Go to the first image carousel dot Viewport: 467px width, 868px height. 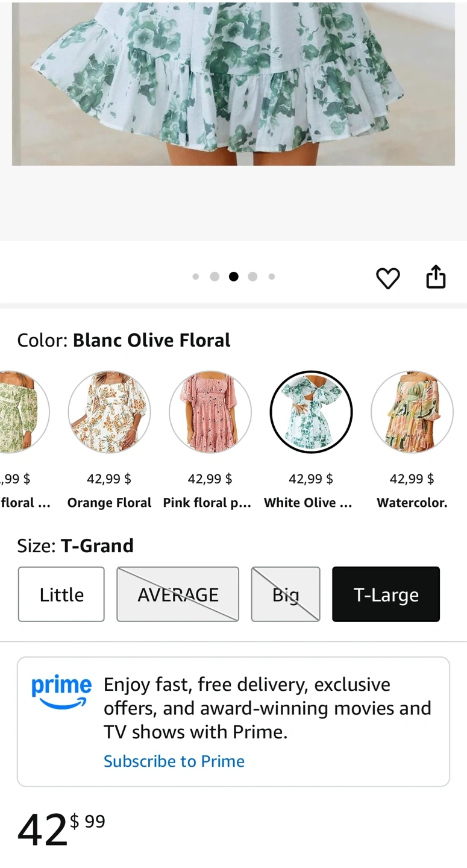[196, 277]
